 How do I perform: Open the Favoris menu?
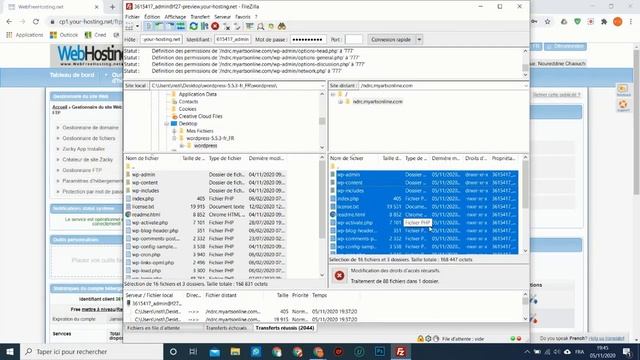pyautogui.click(x=242, y=17)
